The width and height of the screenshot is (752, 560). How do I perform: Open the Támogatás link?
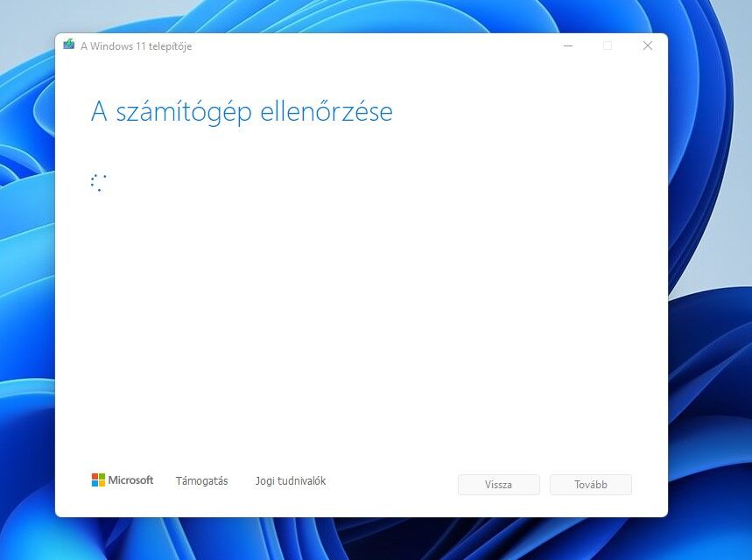click(202, 481)
